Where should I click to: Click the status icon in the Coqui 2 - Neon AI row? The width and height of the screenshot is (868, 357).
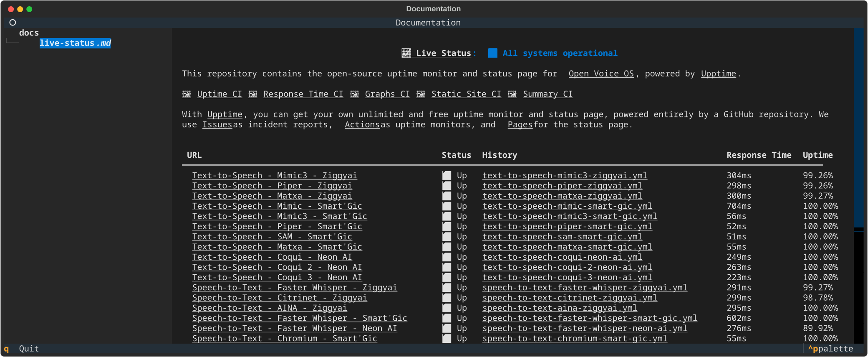[x=447, y=267]
